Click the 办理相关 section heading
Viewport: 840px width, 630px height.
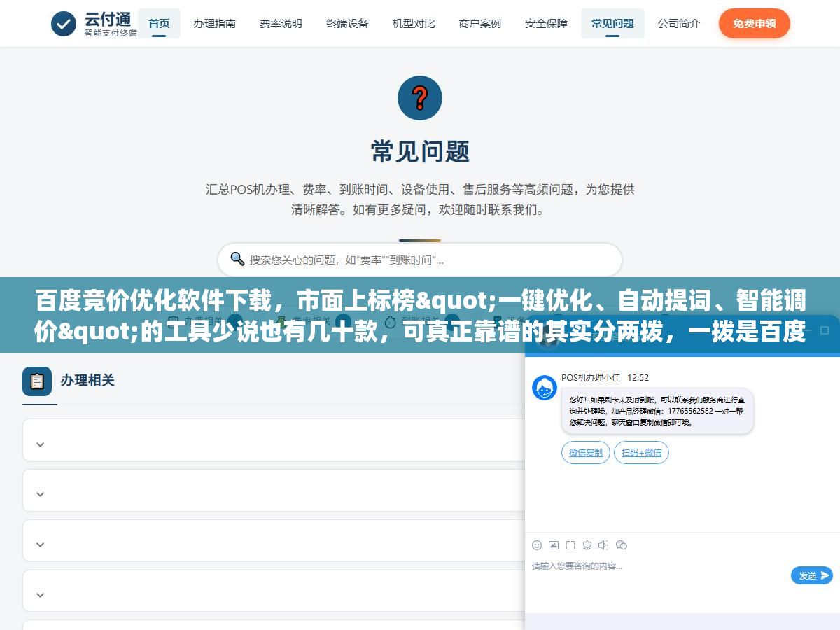87,381
